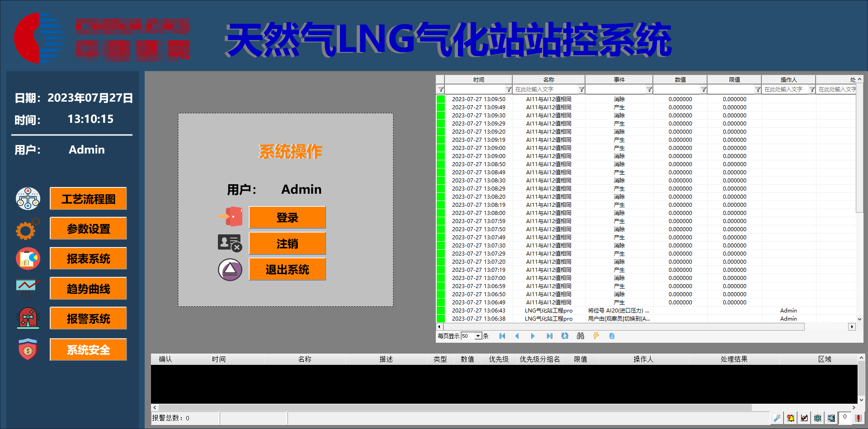Image resolution: width=868 pixels, height=429 pixels.
Task: Toggle alarm acknowledge via the checkmark document icon
Action: (804, 418)
